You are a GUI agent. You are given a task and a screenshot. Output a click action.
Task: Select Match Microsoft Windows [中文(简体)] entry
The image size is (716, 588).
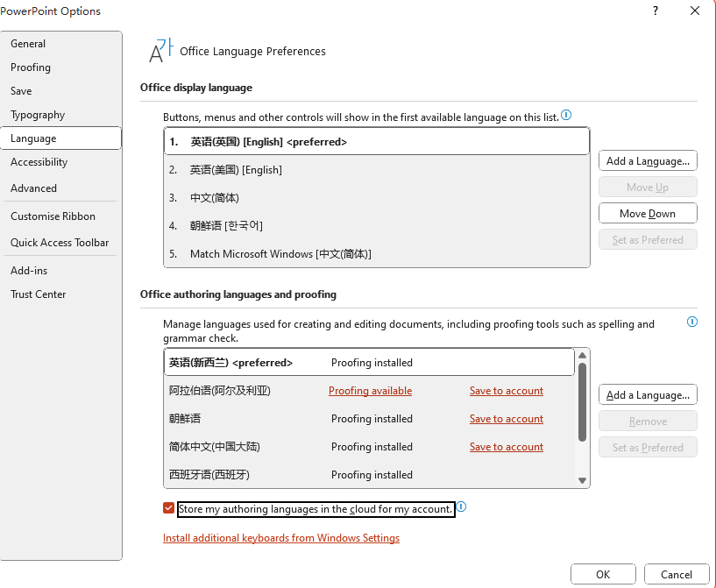(377, 254)
